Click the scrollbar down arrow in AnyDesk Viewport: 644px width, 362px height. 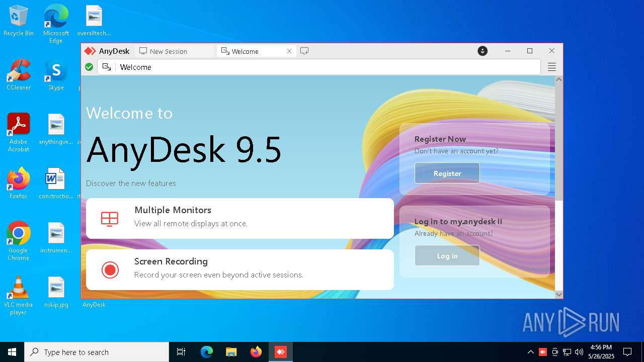click(x=558, y=294)
